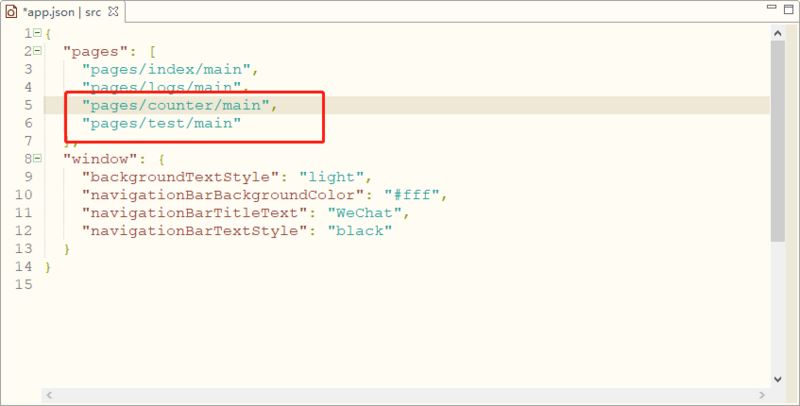Click line number 10 in the gutter
This screenshot has height=406, width=800.
tap(23, 195)
